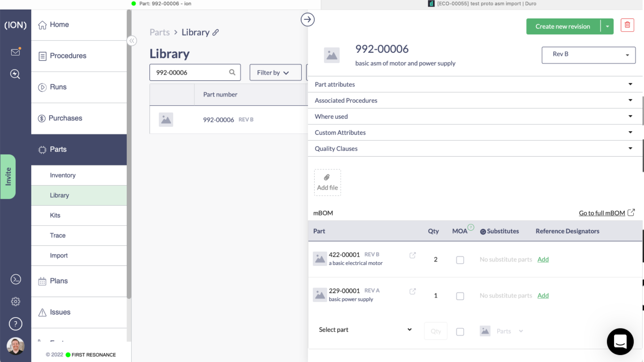Click the help question mark icon
Viewport: 644px width, 362px height.
coord(15,324)
